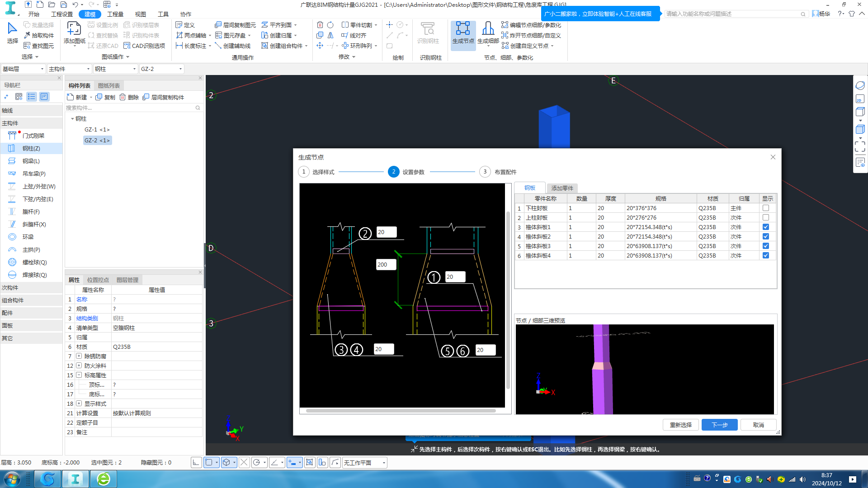Uncheck 显示 for 椎体斜板3

point(766,246)
